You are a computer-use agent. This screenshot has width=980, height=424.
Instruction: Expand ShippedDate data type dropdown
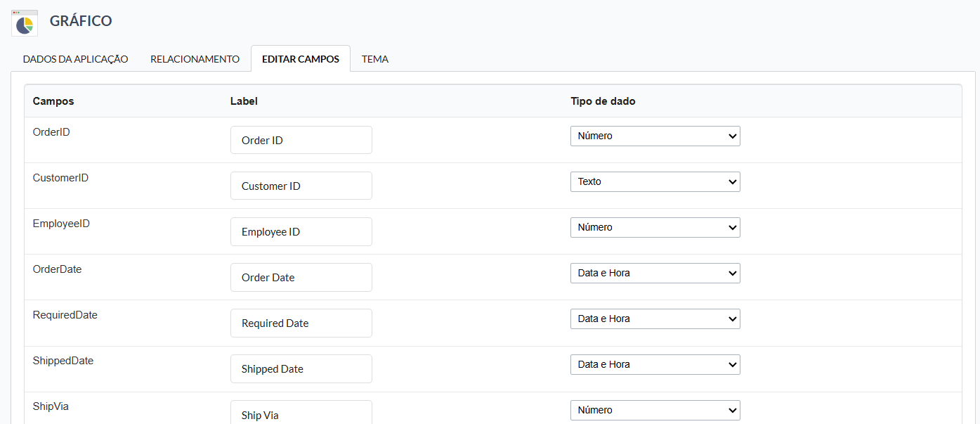pos(655,364)
